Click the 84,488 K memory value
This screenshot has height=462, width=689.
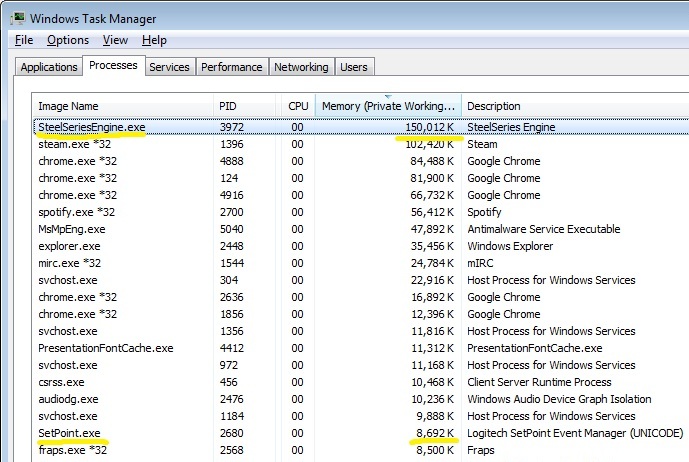[432, 161]
